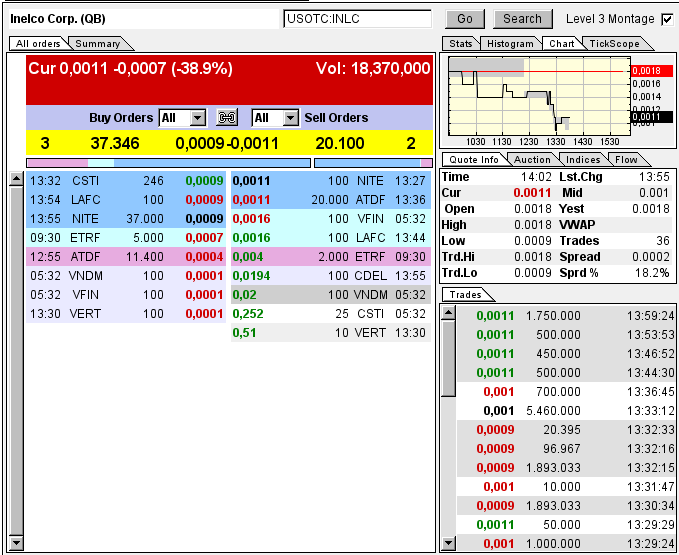Click the Trades list scroll down arrow
The width and height of the screenshot is (679, 555).
click(449, 542)
